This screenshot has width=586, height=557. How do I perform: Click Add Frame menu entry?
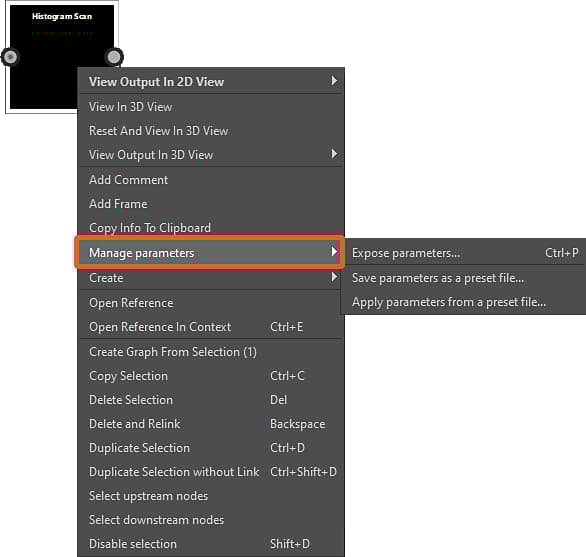[211, 204]
